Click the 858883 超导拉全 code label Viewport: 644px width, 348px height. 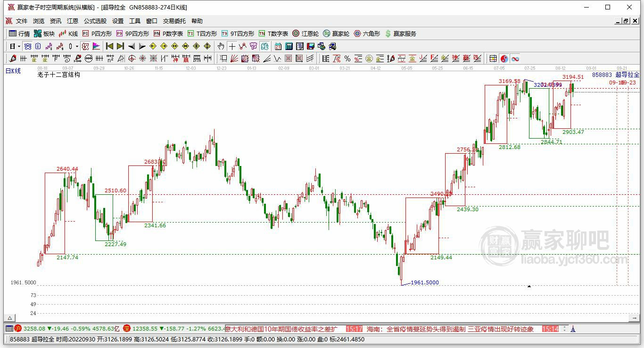coord(616,75)
